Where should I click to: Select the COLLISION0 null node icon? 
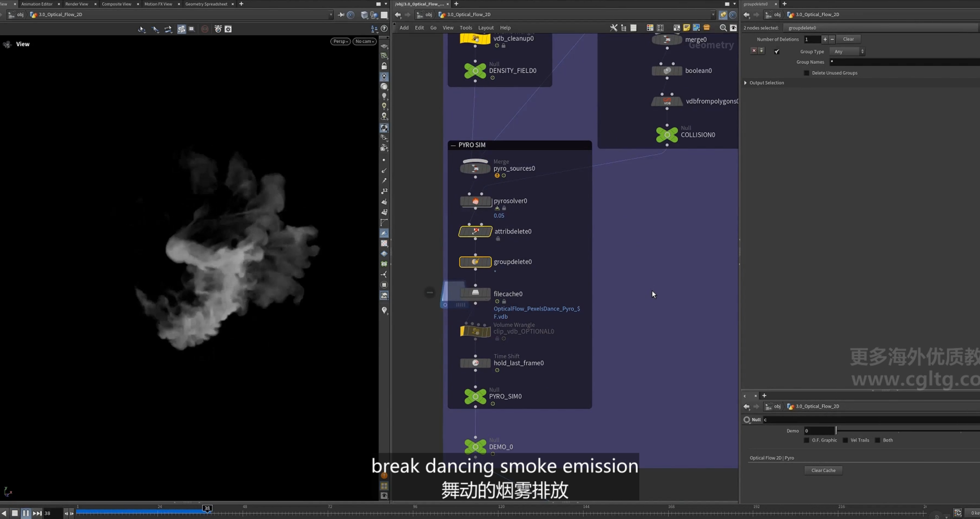(x=667, y=135)
